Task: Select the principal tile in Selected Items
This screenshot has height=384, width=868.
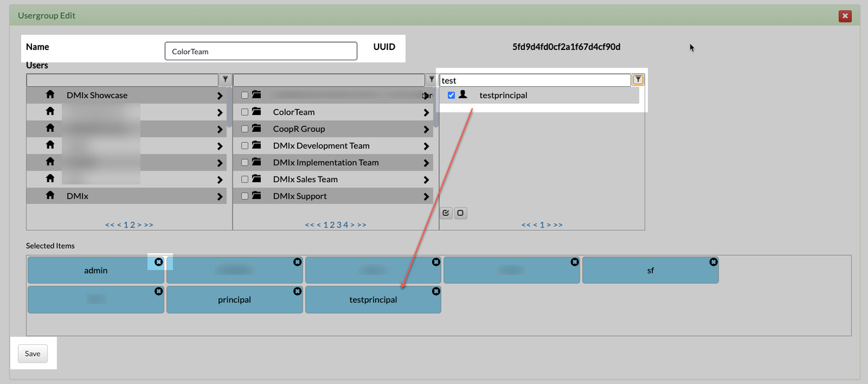Action: (x=234, y=300)
